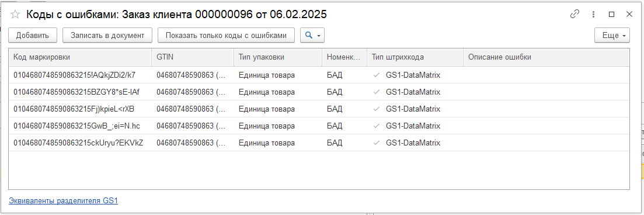Add this form to favorites with the star icon
Screen dimensions: 644x215
(15, 15)
